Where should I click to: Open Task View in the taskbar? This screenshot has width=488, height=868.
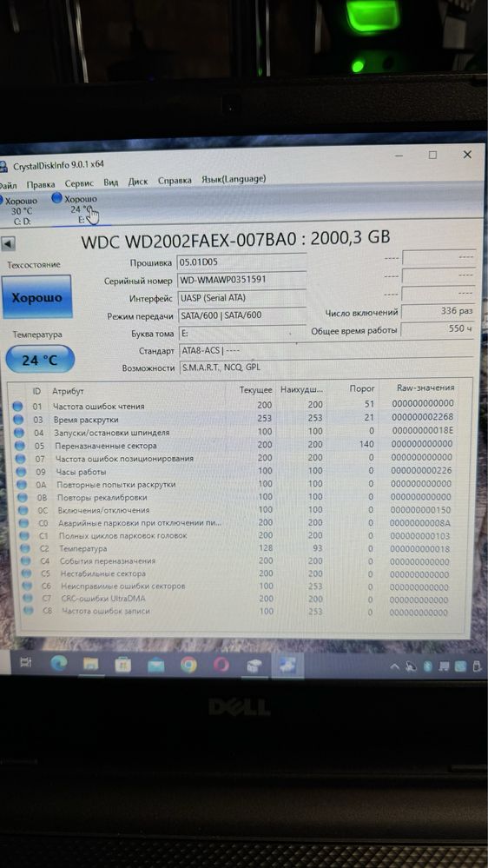[x=25, y=663]
